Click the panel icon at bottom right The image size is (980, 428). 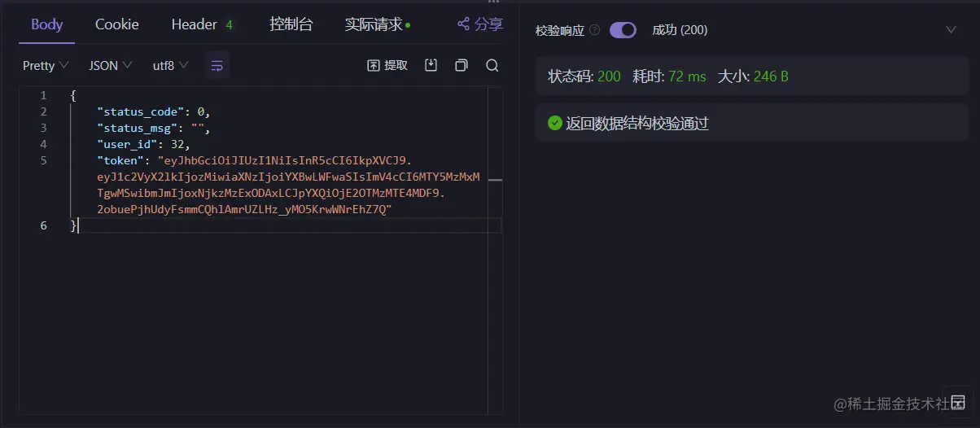tap(958, 402)
